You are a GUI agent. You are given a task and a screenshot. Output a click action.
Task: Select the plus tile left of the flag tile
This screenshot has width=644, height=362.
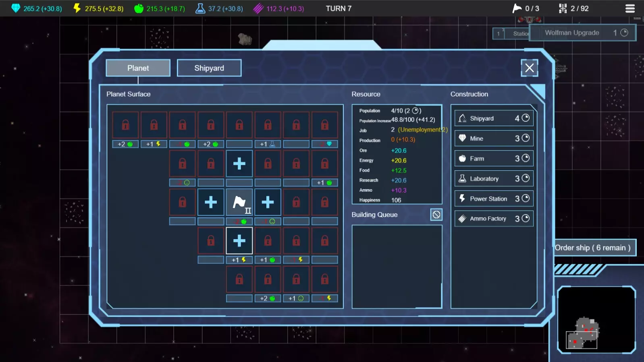[211, 202]
